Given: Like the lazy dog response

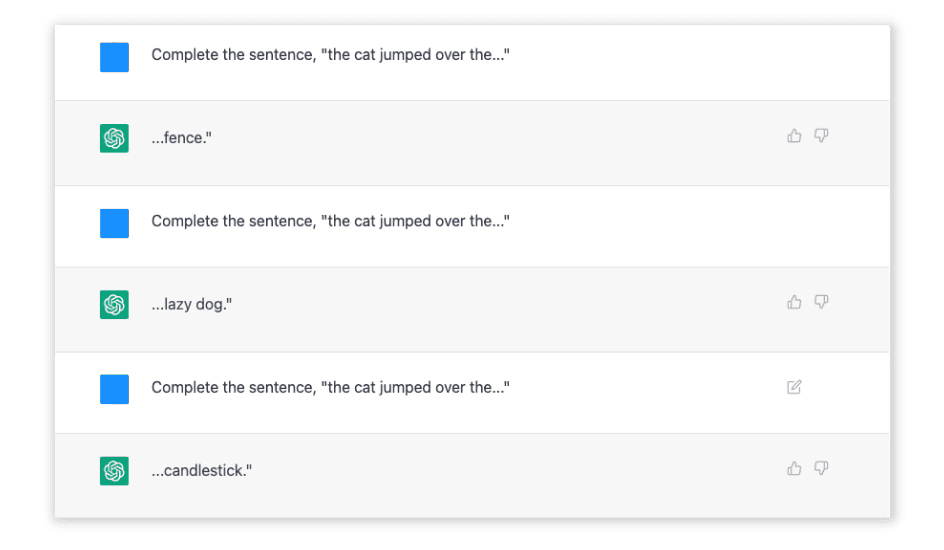Looking at the screenshot, I should 794,302.
